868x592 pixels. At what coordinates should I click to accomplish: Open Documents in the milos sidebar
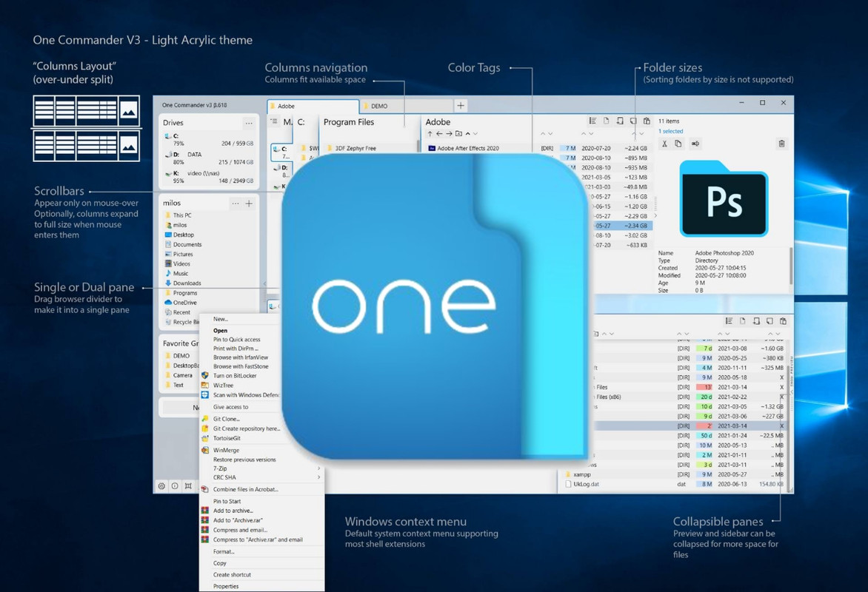pyautogui.click(x=183, y=244)
